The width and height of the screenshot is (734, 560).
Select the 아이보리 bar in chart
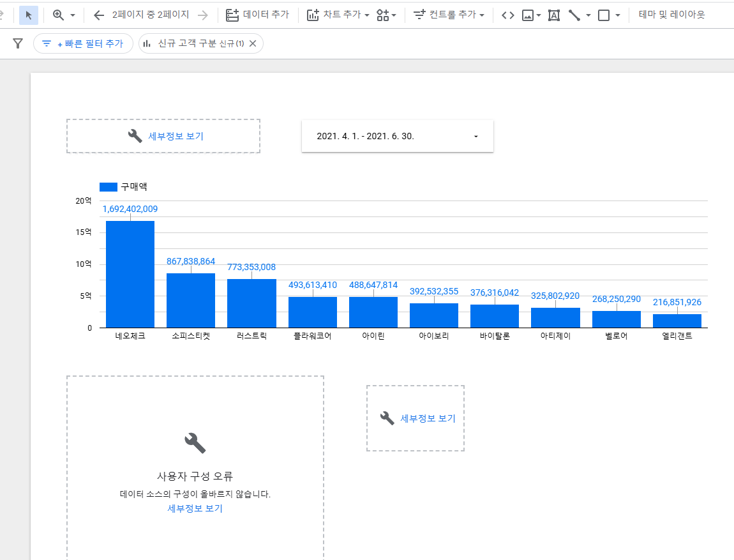434,315
